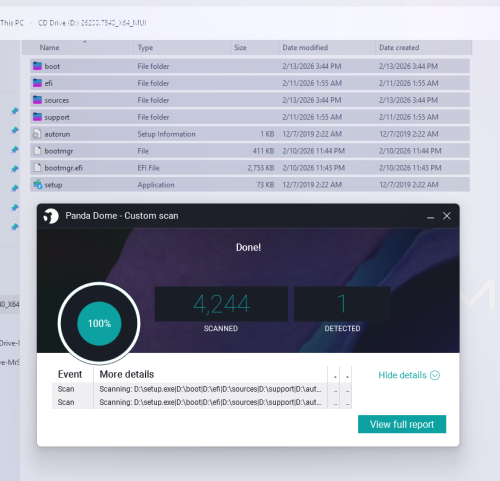
Task: Click the 1 detected counter
Action: pos(342,304)
